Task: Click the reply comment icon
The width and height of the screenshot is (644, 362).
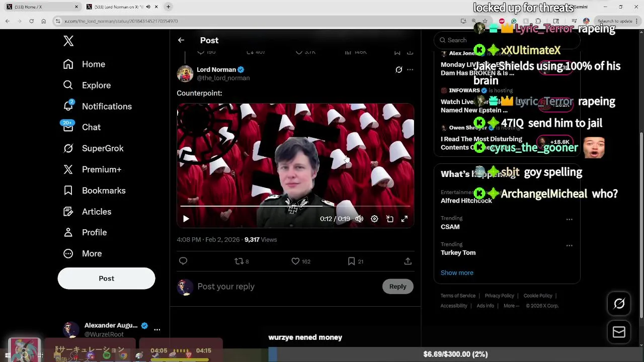Action: point(183,261)
